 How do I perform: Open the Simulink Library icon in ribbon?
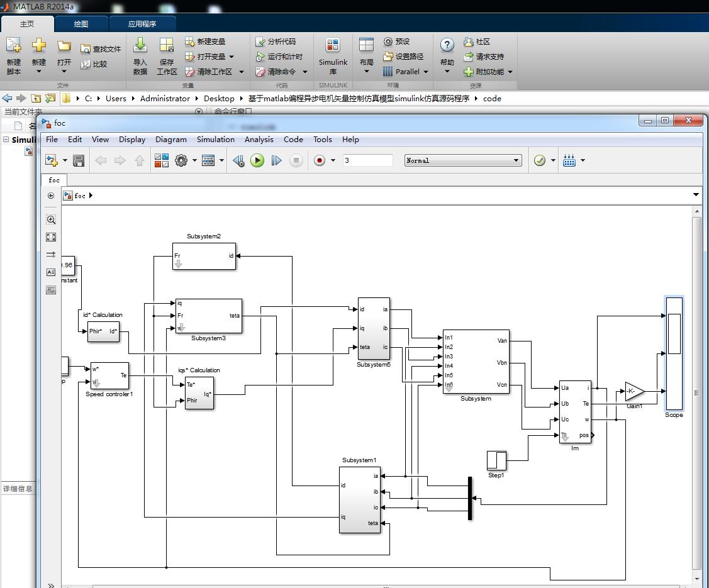coord(333,45)
